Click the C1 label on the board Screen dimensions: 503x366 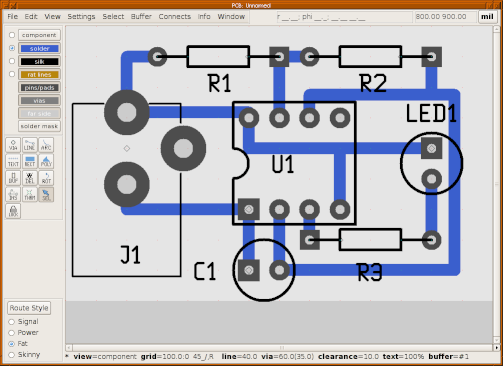[x=205, y=271]
